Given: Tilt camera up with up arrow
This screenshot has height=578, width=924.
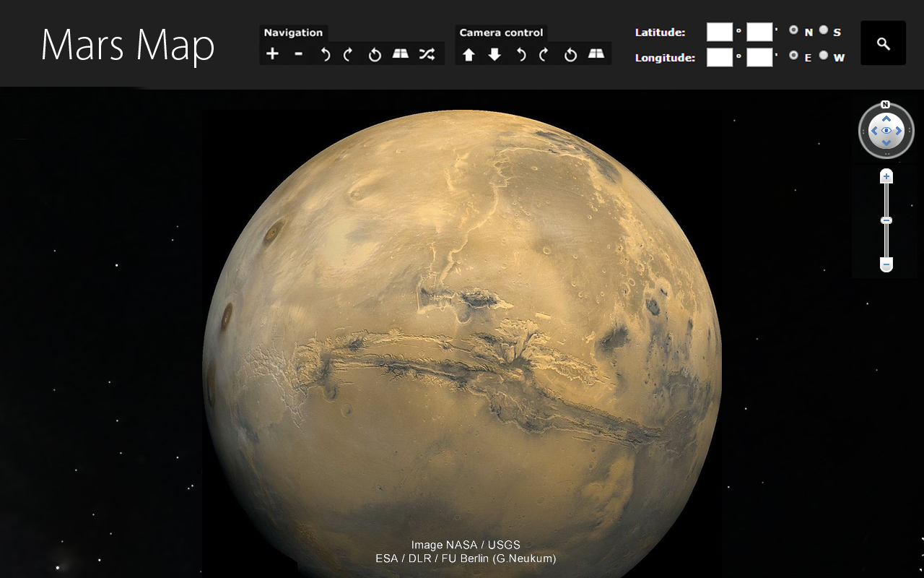Looking at the screenshot, I should (468, 54).
